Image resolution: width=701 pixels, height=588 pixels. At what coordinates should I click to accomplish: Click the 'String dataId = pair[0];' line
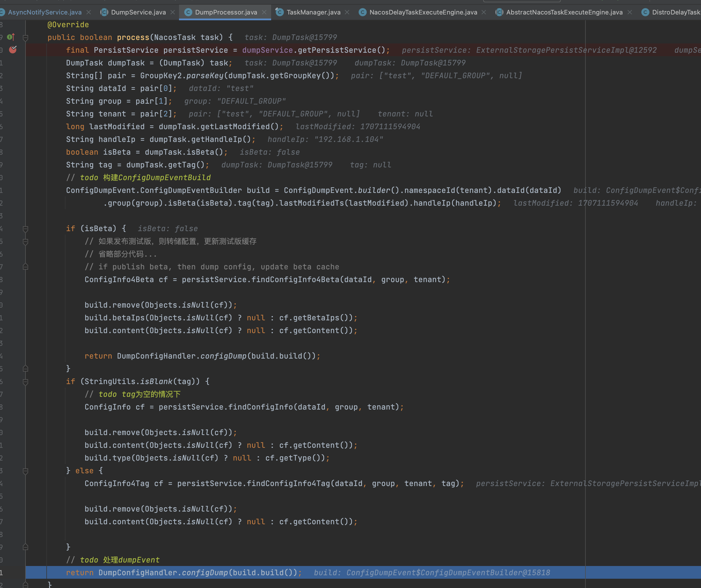(121, 88)
